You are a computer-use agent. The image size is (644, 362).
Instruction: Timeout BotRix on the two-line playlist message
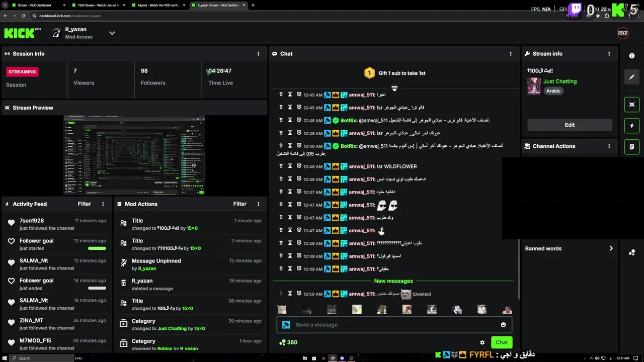pos(290,146)
